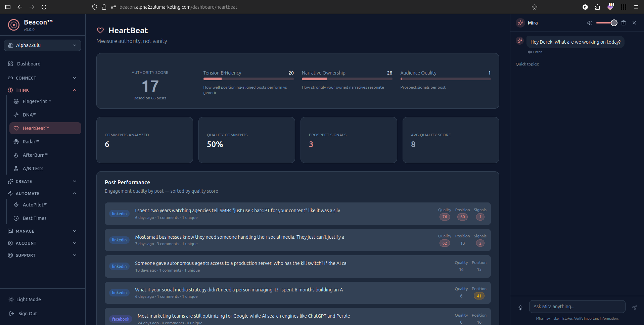644x325 pixels.
Task: Click Narrative Ownership progress bar
Action: point(347,79)
